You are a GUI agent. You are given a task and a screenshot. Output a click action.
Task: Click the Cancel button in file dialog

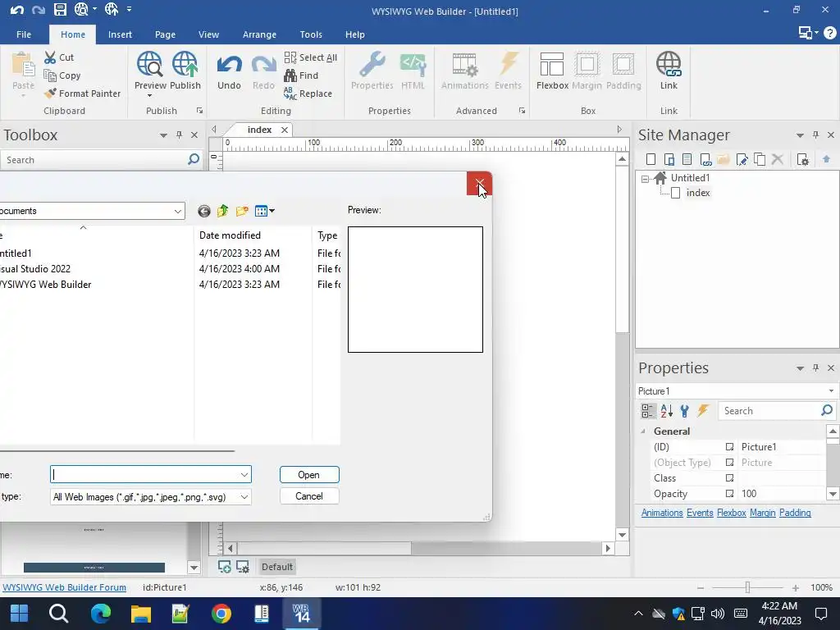(309, 496)
